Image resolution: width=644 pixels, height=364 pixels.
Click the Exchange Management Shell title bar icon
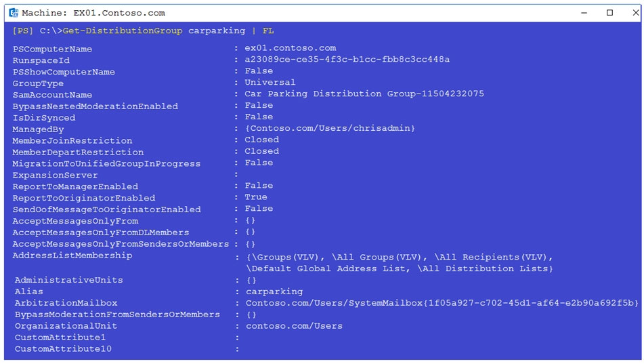[14, 13]
